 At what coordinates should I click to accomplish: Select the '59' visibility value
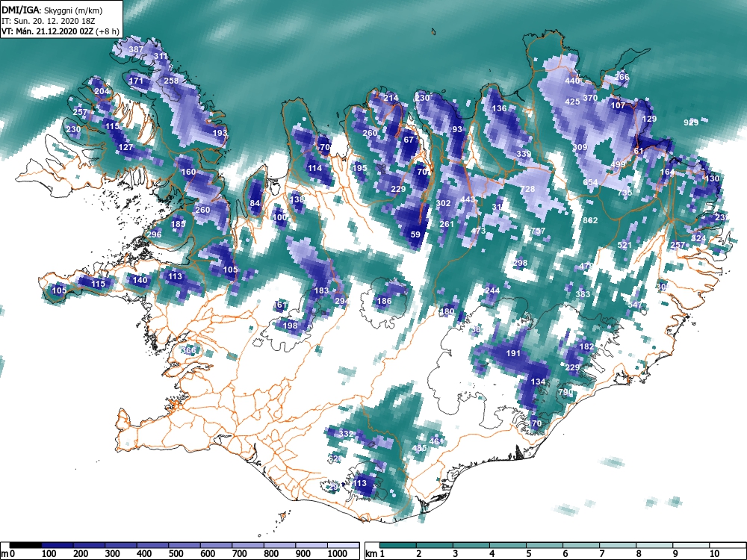[415, 234]
